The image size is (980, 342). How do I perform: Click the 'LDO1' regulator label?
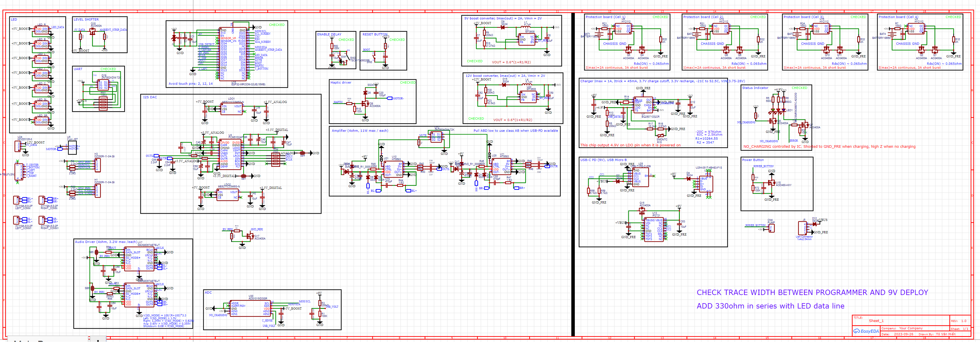coord(231,99)
